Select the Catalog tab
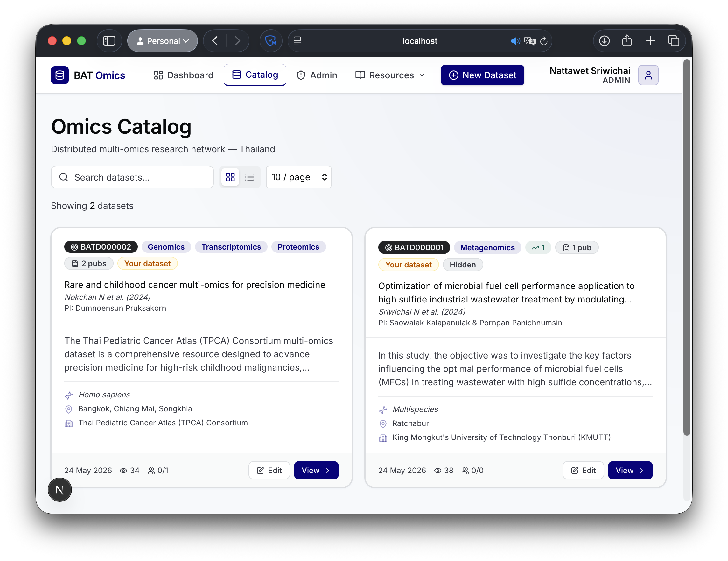The height and width of the screenshot is (561, 728). [x=255, y=75]
